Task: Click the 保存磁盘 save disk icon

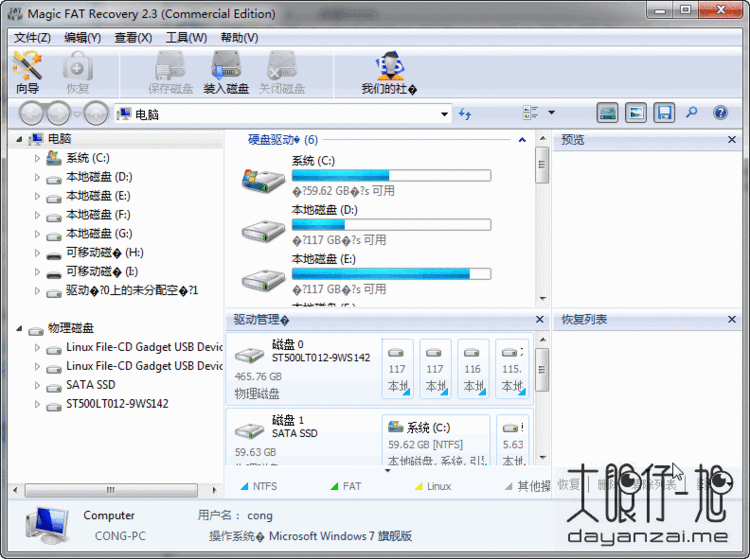Action: coord(170,73)
